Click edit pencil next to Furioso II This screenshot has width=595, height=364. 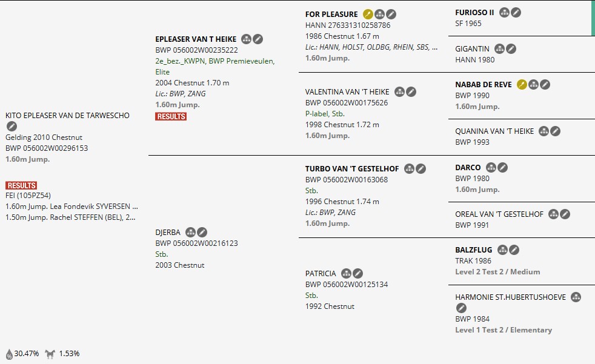pos(516,12)
